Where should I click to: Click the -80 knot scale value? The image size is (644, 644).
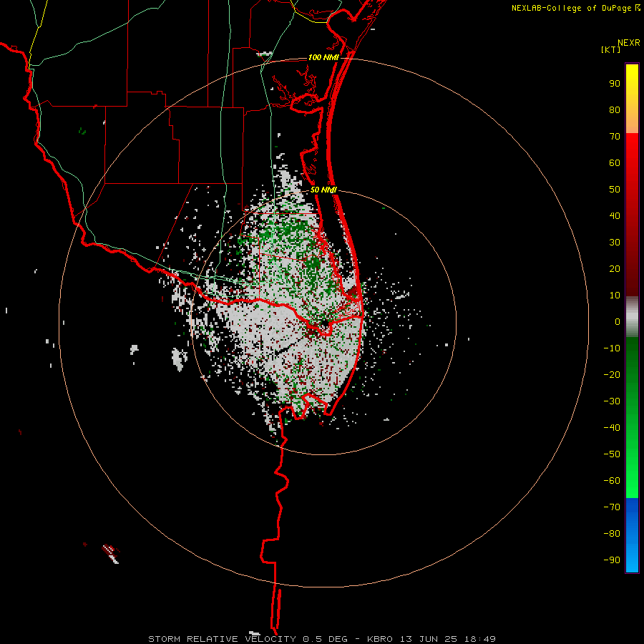[x=612, y=534]
